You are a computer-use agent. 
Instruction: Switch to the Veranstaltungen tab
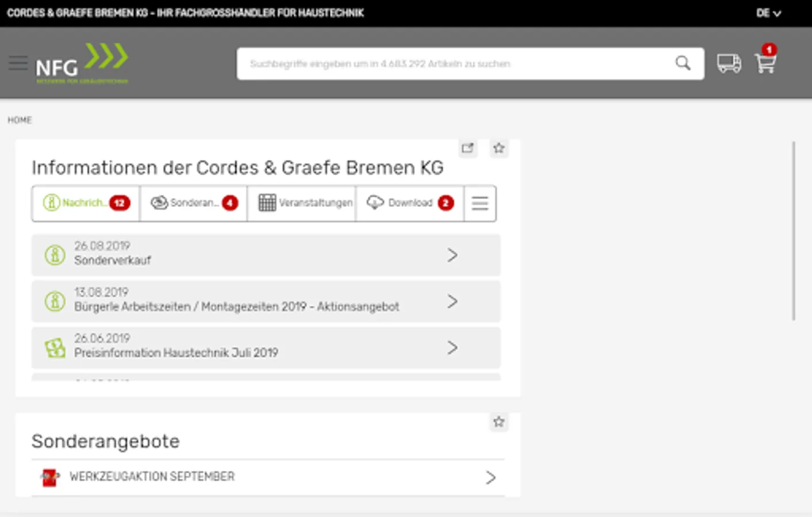[x=302, y=203]
